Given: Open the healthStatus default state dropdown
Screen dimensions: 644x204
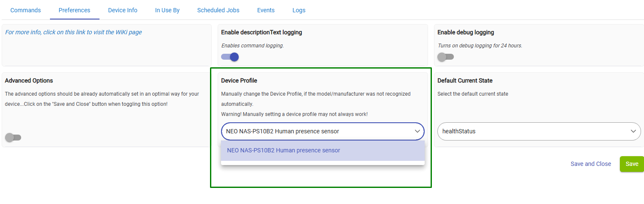Looking at the screenshot, I should [x=533, y=131].
